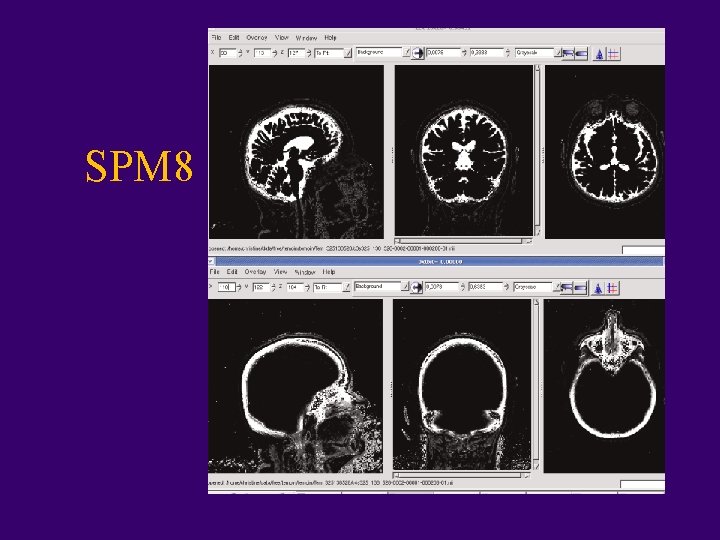The image size is (720, 540).
Task: Click the coronal skull slice in lower window
Action: pos(462,384)
